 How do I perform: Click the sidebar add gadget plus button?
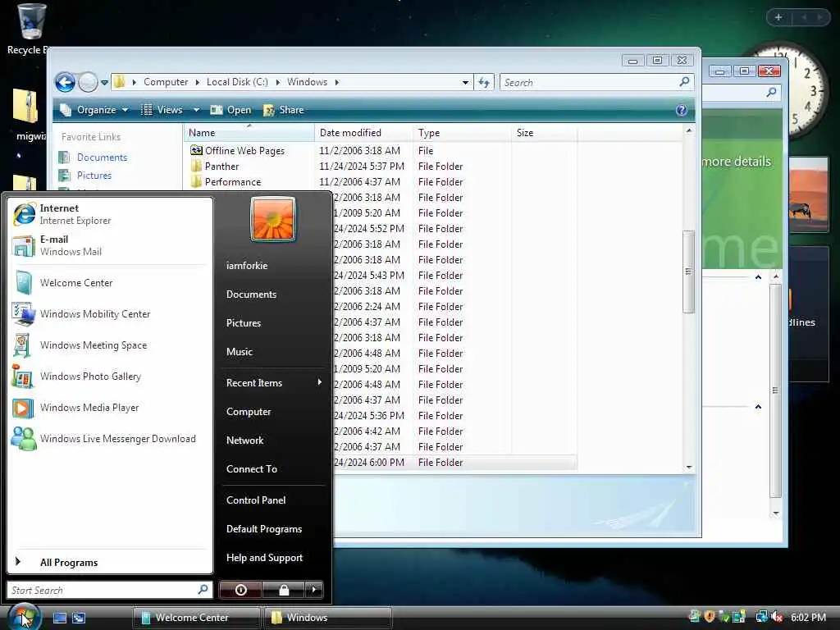click(x=778, y=17)
